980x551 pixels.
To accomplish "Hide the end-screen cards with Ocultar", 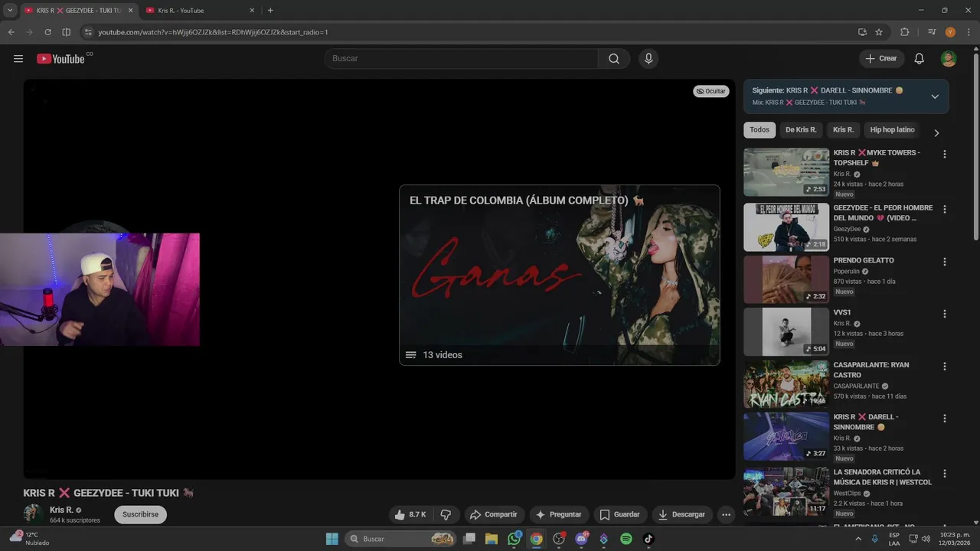I will click(x=711, y=91).
